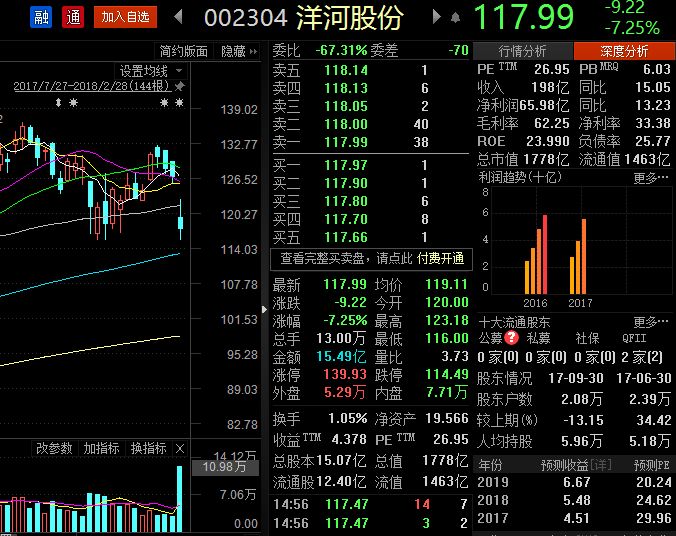Click the stock name 洋河股份
676x536 pixels.
[x=350, y=18]
